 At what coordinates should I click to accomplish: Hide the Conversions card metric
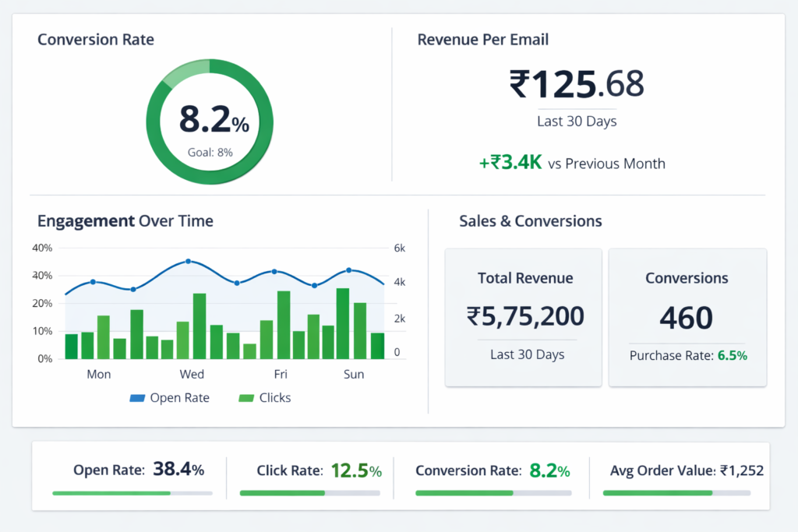pos(687,317)
